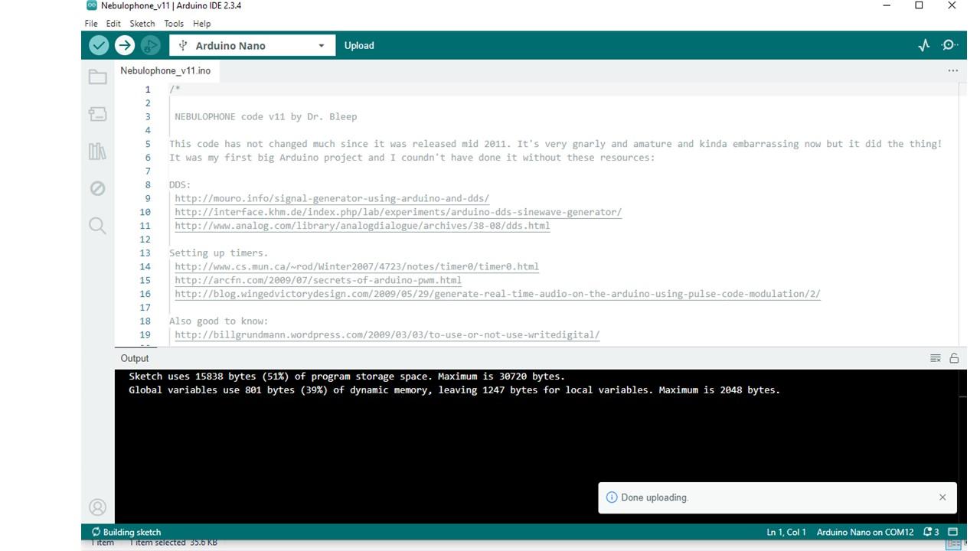Toggle word wrap in Output panel
Image resolution: width=980 pixels, height=551 pixels.
(935, 358)
